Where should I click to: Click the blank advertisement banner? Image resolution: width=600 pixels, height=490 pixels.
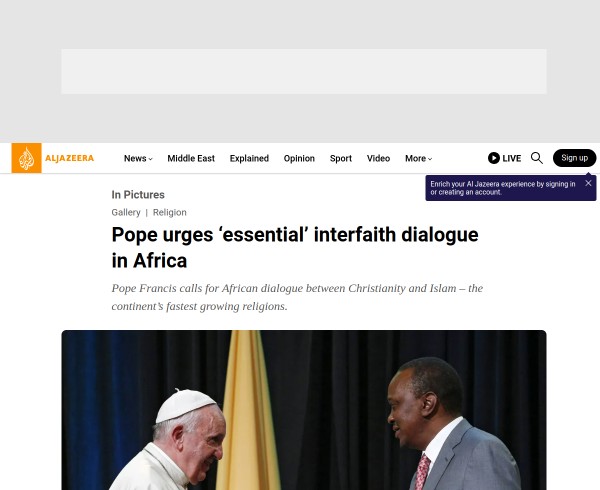(304, 71)
